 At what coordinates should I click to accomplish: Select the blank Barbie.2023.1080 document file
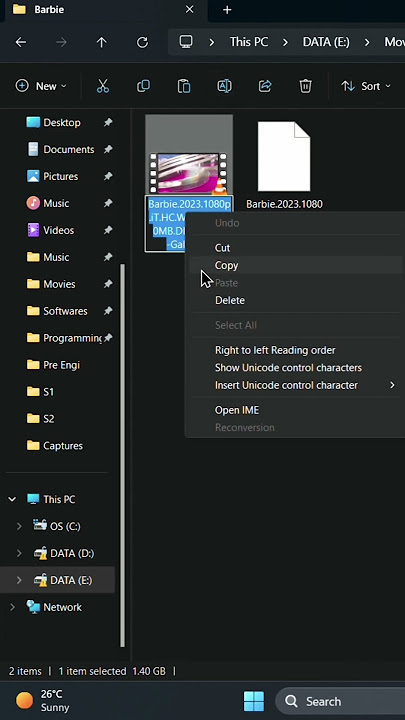pyautogui.click(x=284, y=157)
